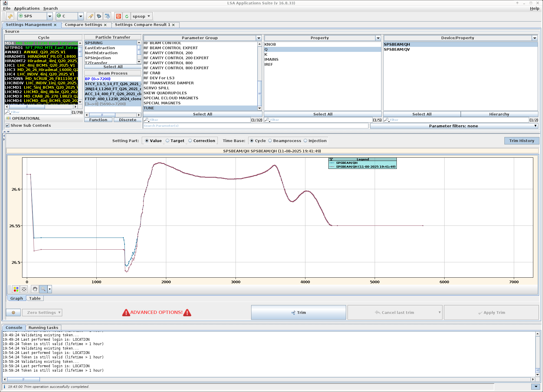The height and width of the screenshot is (392, 543).
Task: Expand the spsop user dropdown
Action: coord(149,16)
